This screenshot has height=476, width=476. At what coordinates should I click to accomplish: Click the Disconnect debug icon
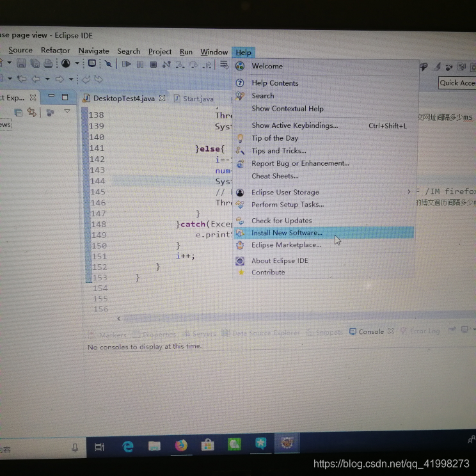pyautogui.click(x=166, y=65)
